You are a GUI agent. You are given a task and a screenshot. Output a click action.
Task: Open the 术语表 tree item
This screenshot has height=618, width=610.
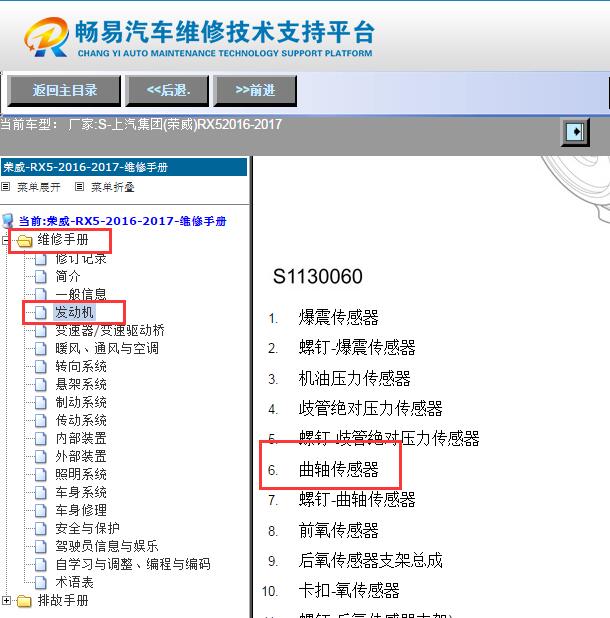point(74,582)
